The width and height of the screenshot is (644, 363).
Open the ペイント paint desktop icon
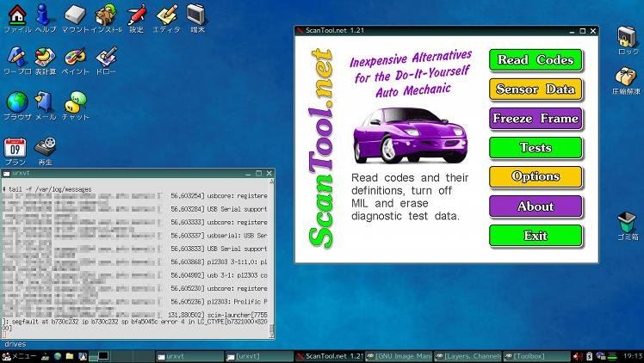click(x=75, y=60)
